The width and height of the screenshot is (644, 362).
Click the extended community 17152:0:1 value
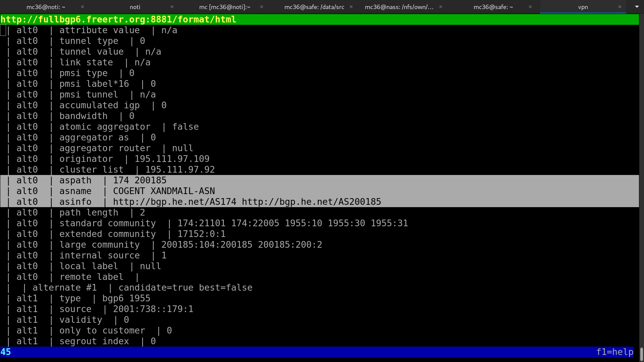coord(202,234)
